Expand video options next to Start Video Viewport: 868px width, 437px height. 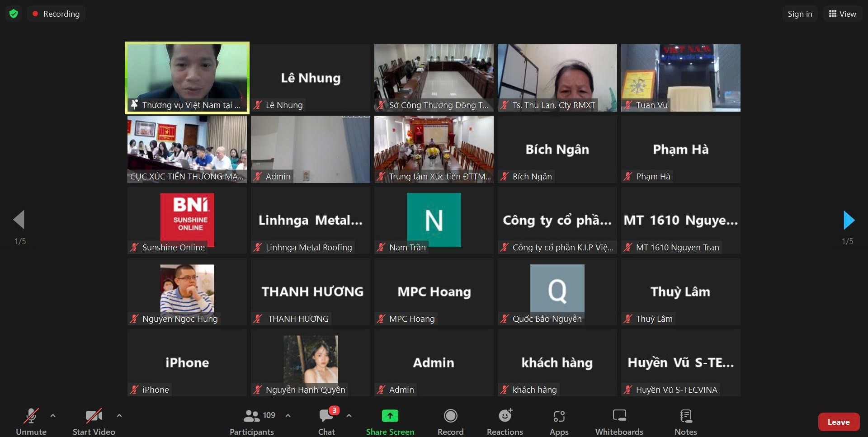[119, 416]
